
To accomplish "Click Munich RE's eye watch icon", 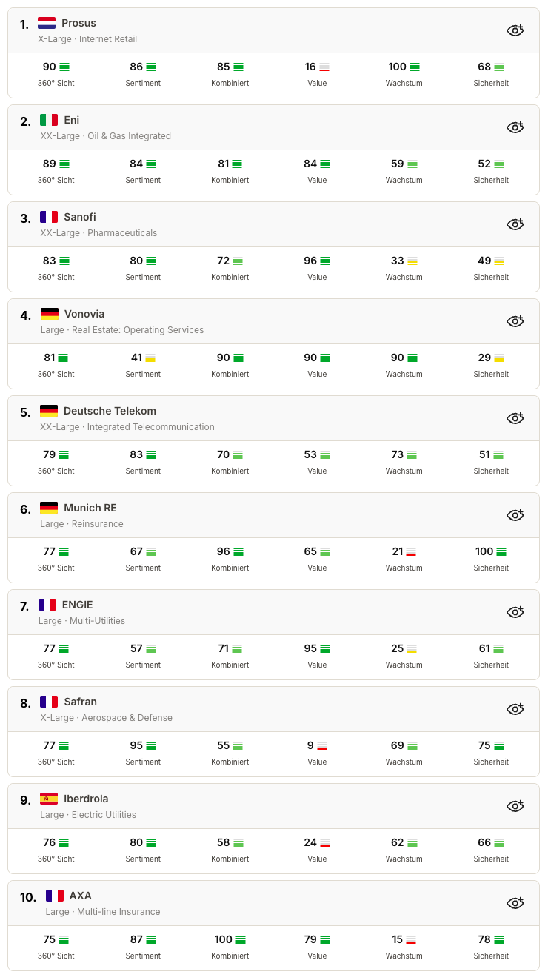I will pos(515,515).
